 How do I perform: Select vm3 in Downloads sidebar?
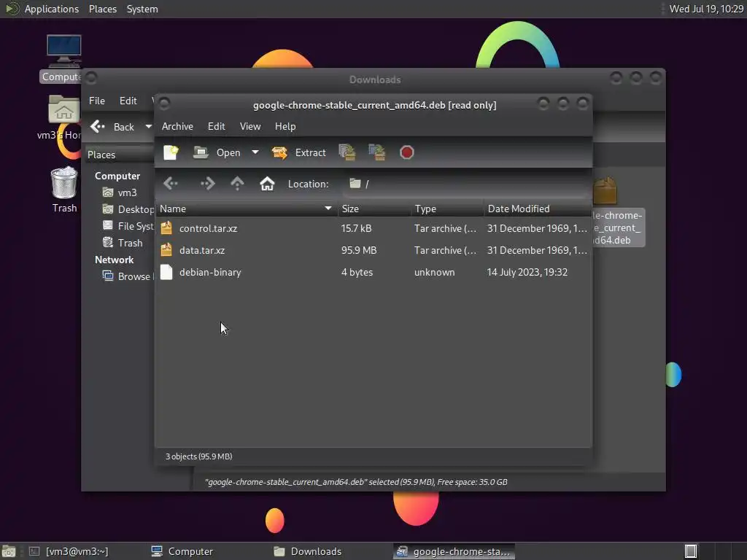[x=120, y=192]
